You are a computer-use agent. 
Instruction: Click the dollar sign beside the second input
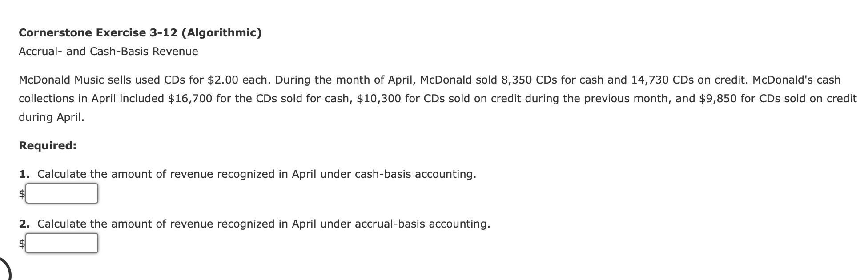pos(21,243)
